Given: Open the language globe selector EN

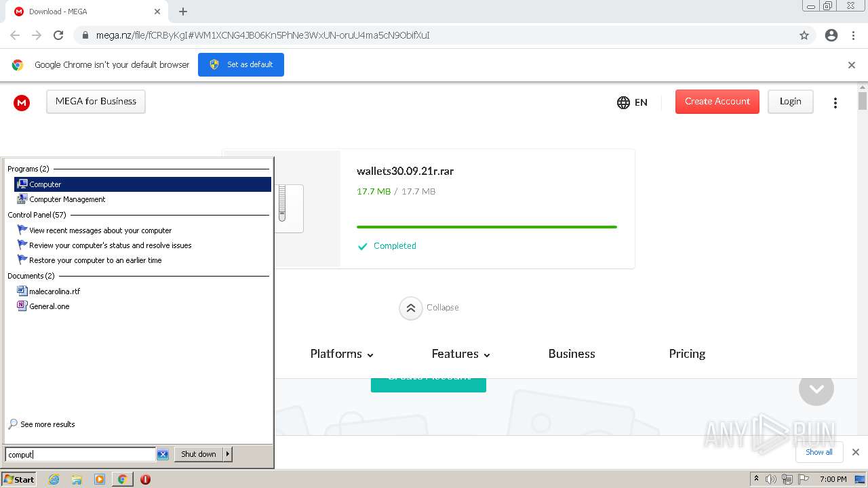Looking at the screenshot, I should coord(632,102).
